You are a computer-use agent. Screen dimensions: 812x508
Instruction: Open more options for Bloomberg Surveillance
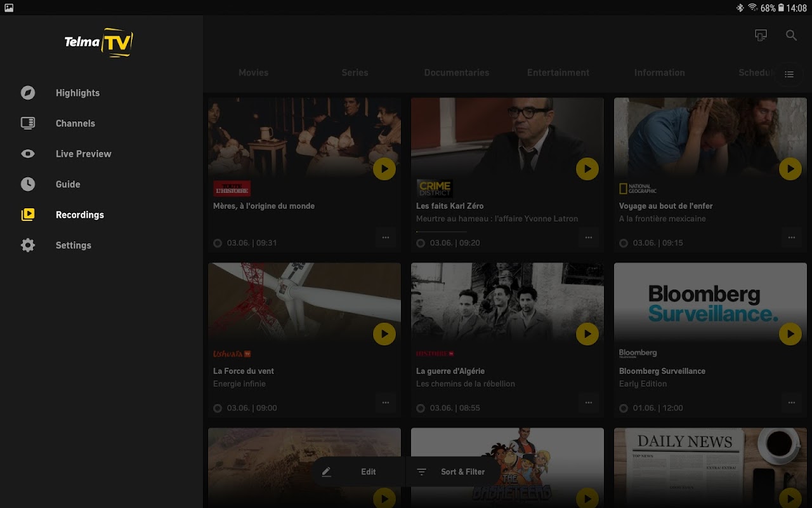(792, 403)
